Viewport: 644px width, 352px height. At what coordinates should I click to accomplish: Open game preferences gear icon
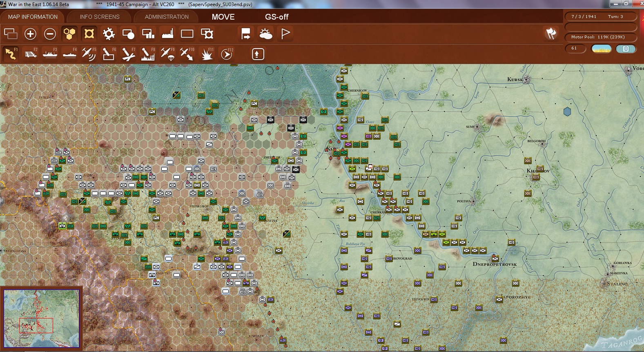click(109, 33)
